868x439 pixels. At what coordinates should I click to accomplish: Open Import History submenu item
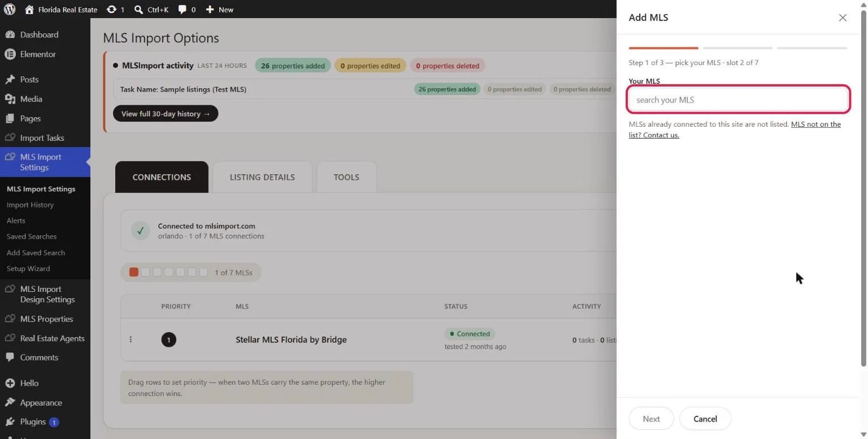click(x=30, y=205)
